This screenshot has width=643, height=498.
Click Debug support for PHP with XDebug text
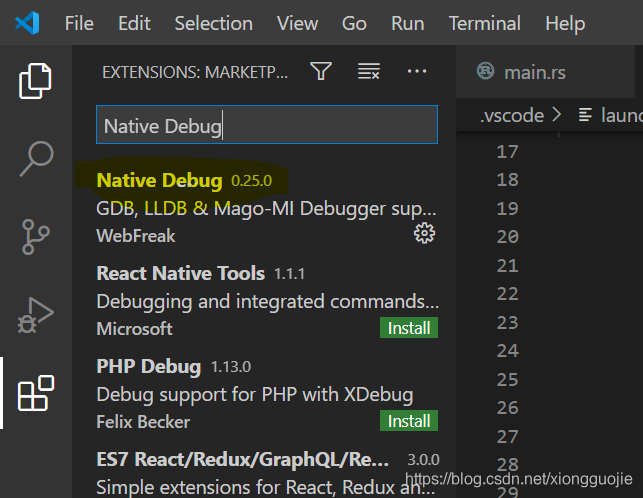[x=255, y=395]
